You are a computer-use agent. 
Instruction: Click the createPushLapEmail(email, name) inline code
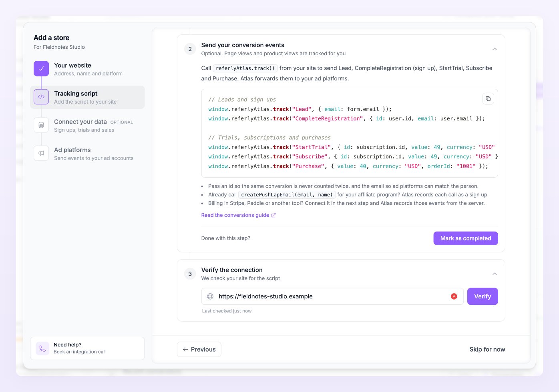click(287, 195)
